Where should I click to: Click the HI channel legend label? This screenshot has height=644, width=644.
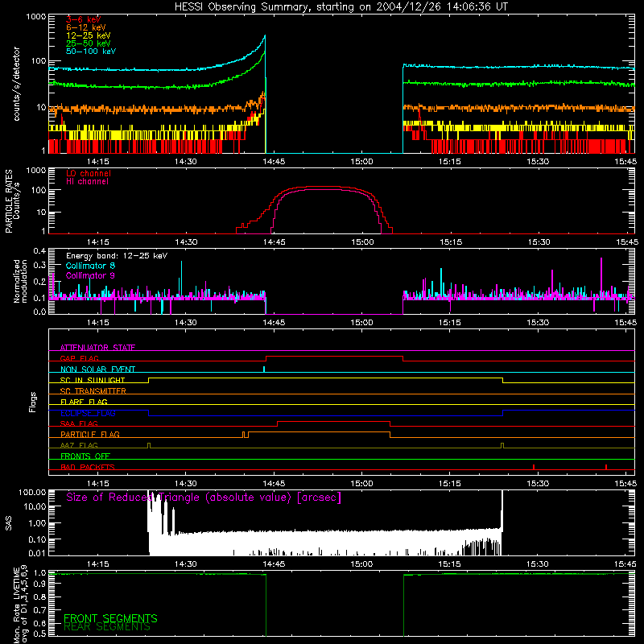[87, 182]
